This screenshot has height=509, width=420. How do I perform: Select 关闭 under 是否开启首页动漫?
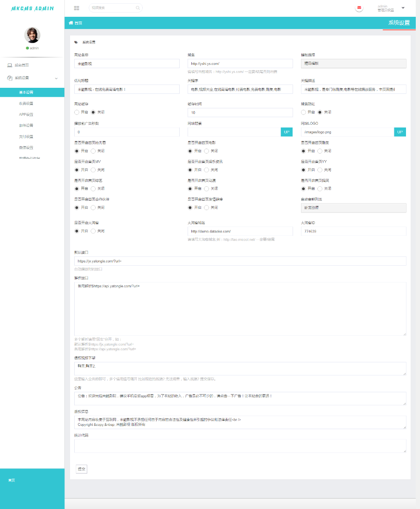click(x=207, y=189)
